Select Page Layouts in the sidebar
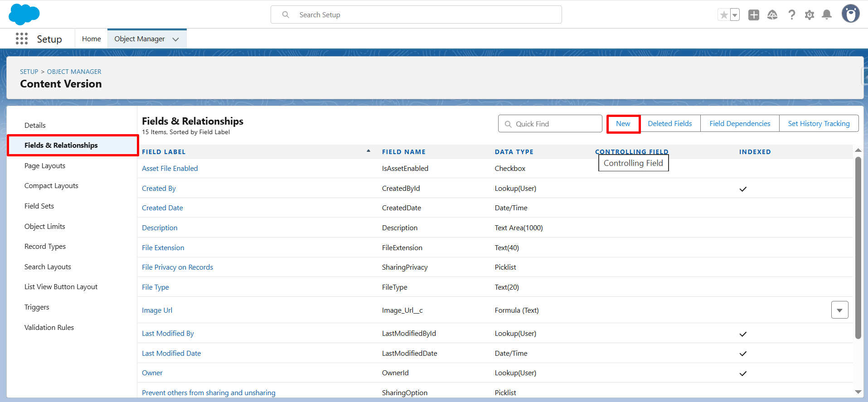 coord(45,166)
